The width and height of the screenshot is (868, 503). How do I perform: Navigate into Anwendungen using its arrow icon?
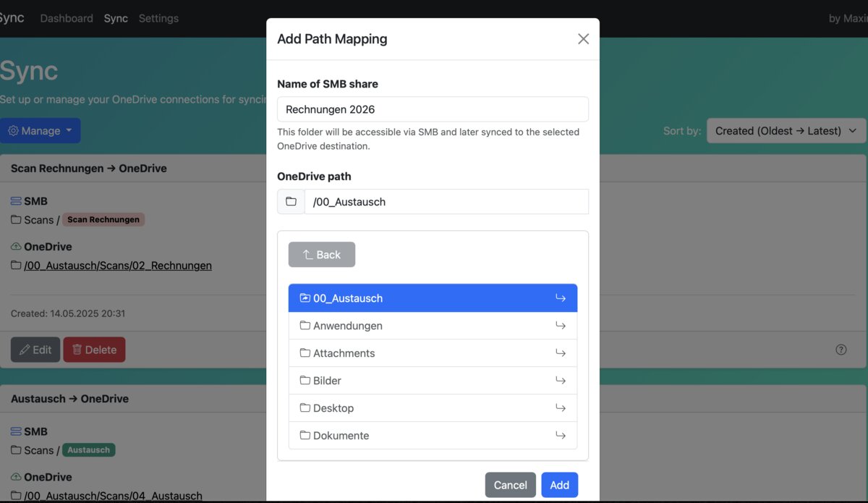click(561, 326)
